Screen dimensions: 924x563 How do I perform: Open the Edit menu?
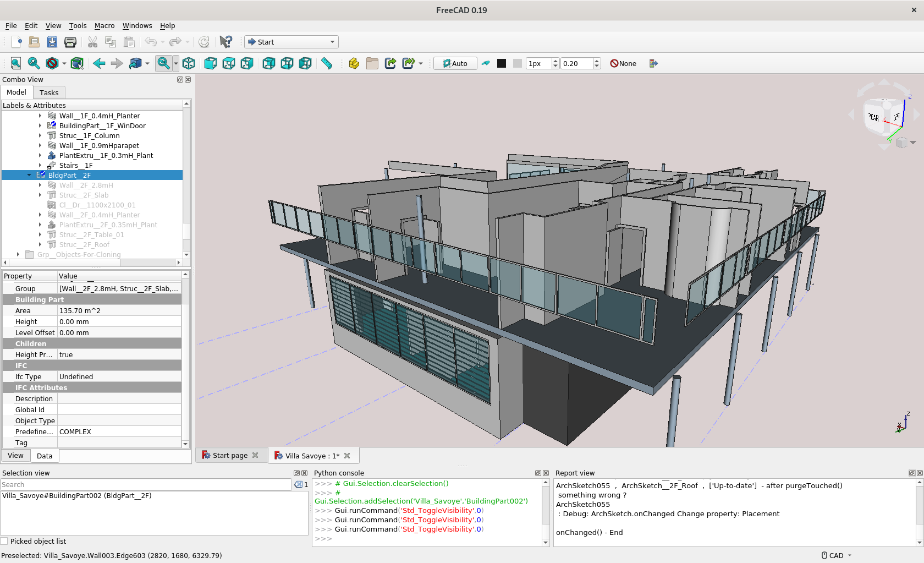[31, 25]
